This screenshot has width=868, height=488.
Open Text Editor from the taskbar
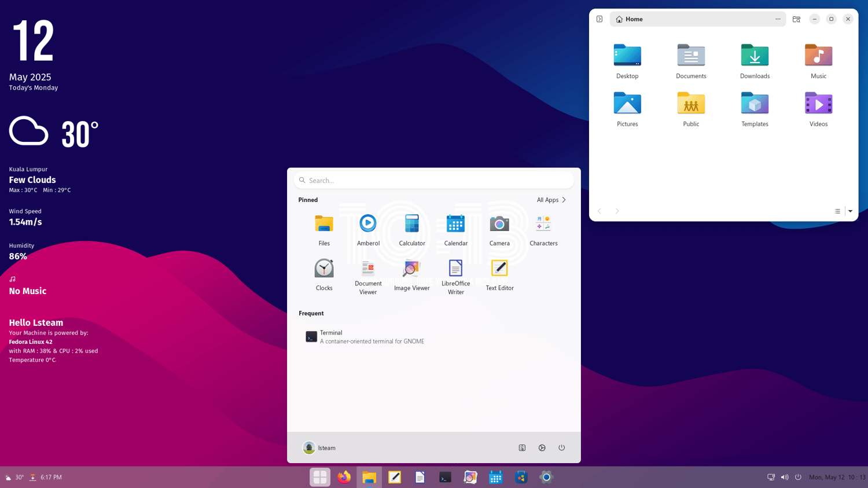pos(395,477)
